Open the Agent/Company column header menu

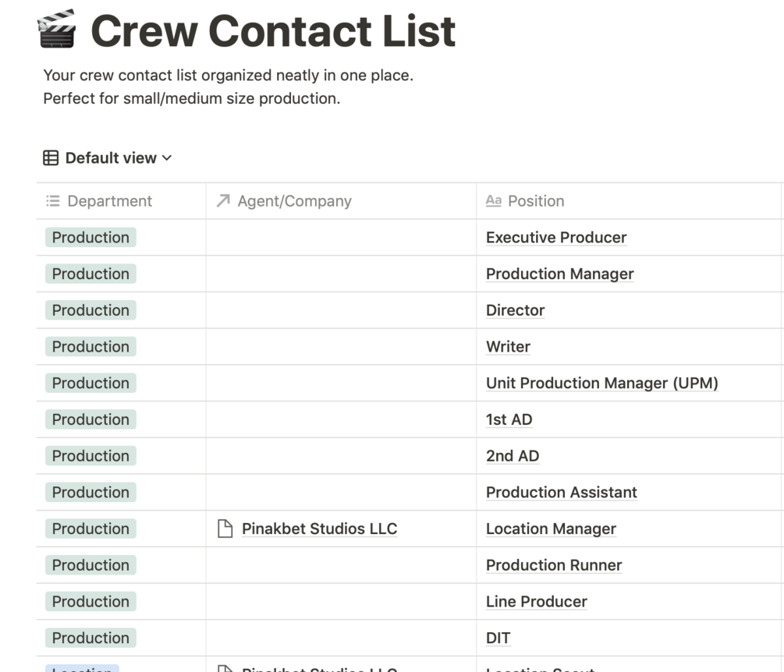click(x=294, y=201)
